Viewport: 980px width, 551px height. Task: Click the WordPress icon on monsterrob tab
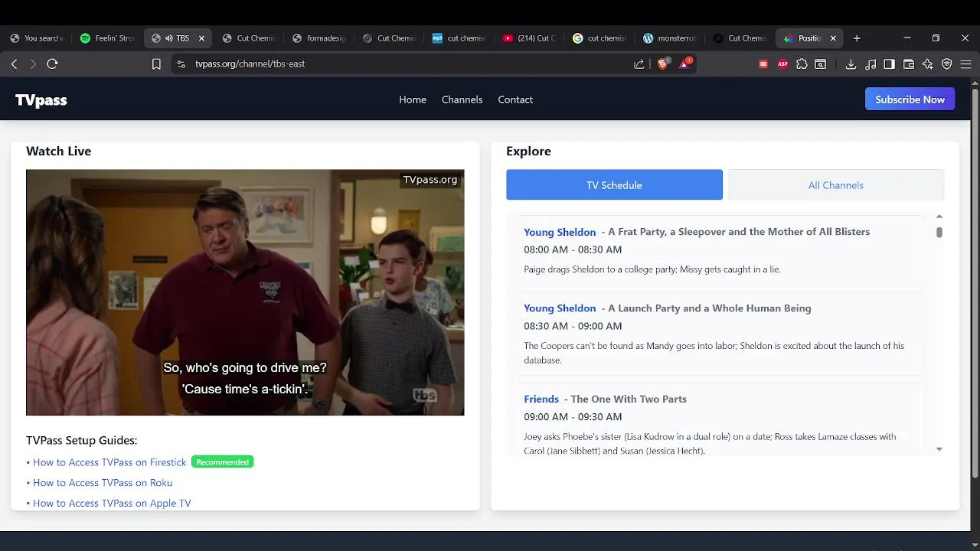tap(648, 38)
